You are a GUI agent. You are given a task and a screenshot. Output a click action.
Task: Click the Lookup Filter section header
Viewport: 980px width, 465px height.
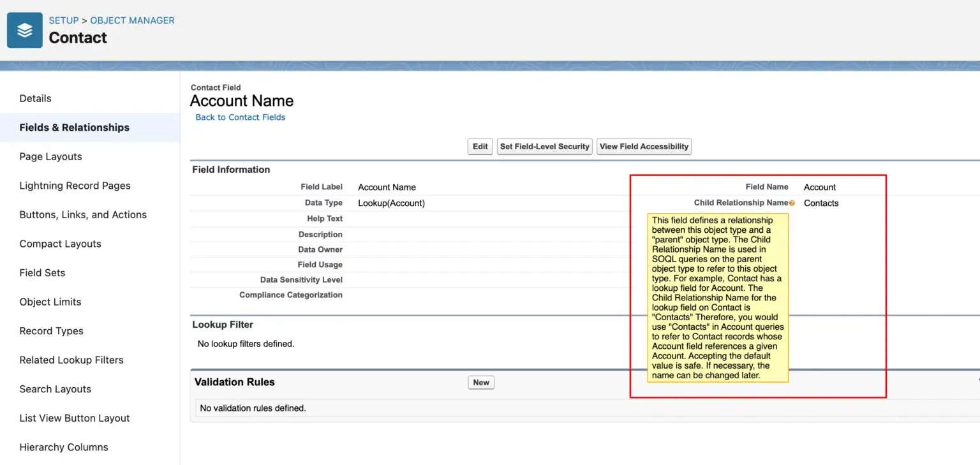click(x=223, y=325)
